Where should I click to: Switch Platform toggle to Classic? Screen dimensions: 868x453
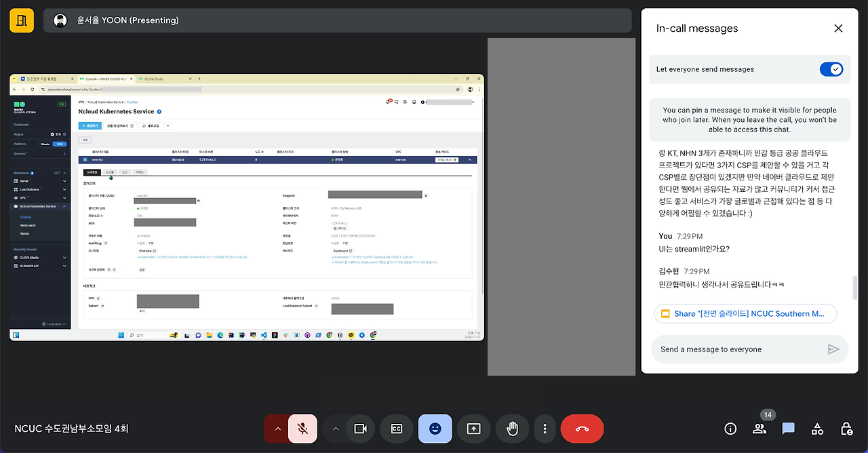pyautogui.click(x=45, y=144)
